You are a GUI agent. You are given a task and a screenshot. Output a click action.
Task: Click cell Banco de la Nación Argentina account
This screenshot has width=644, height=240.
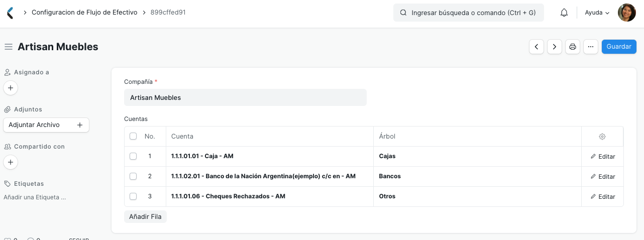tap(270, 176)
